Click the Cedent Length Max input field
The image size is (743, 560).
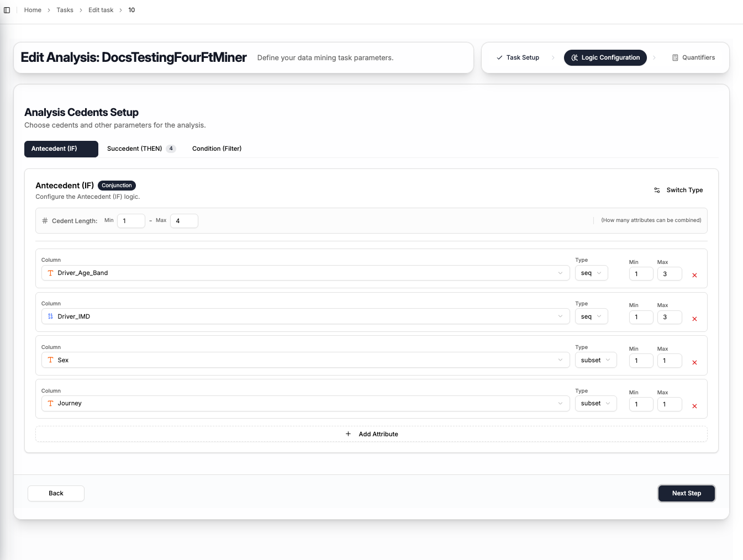click(184, 221)
